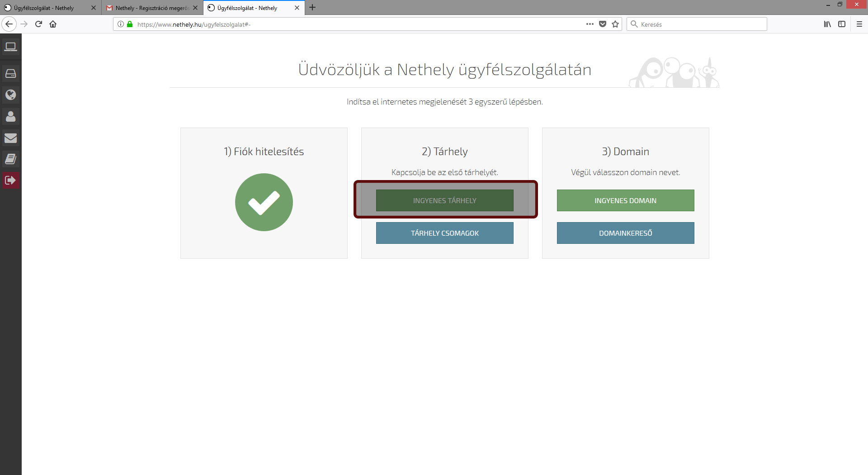Save page to Pocket

(x=603, y=24)
